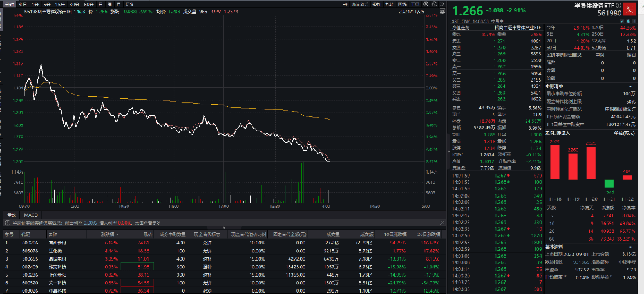Click the double-arrow expand icon at toolbar end
Screen dimensions: 644x294
(x=442, y=5)
